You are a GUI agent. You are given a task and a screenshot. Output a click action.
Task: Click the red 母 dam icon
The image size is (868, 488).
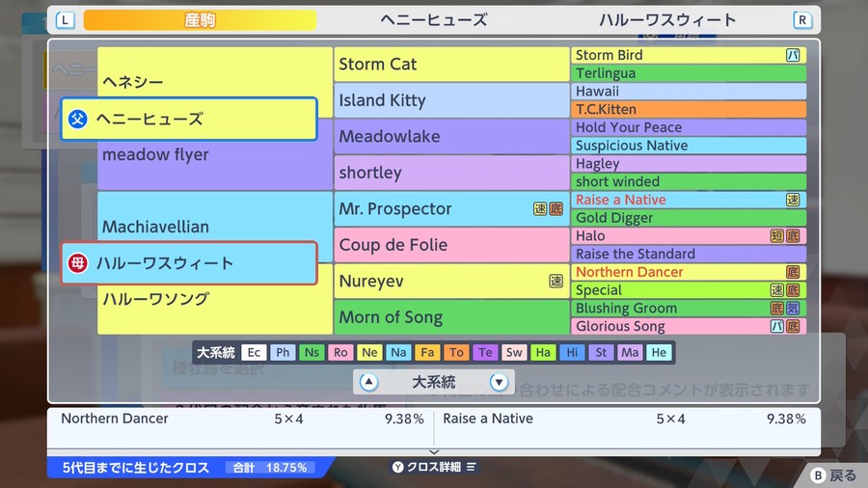coord(77,263)
